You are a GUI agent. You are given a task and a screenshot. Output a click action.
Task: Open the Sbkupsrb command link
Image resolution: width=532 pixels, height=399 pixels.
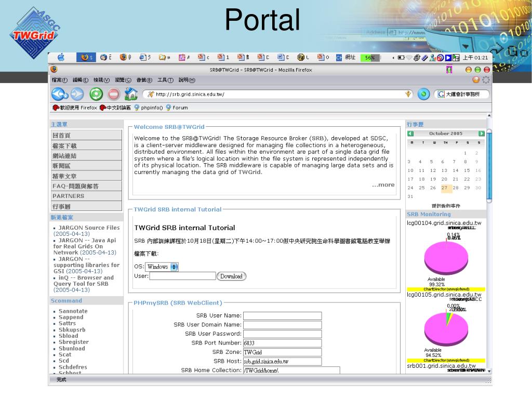coord(72,330)
